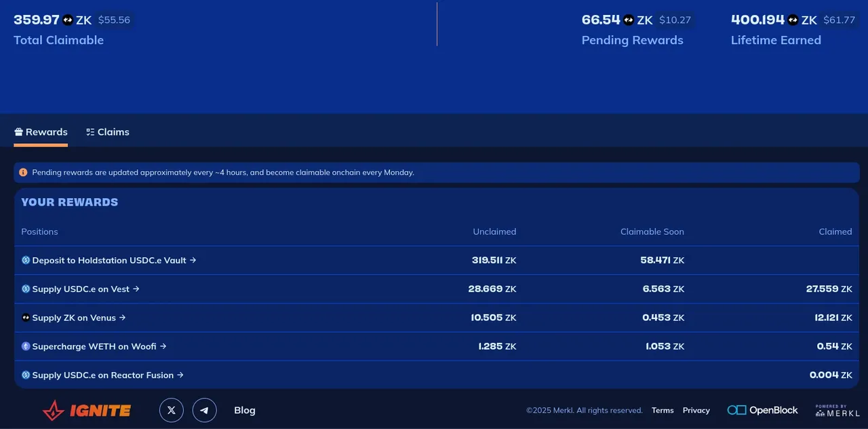Click USDC icon beside Reactor Fusion row

(26, 375)
